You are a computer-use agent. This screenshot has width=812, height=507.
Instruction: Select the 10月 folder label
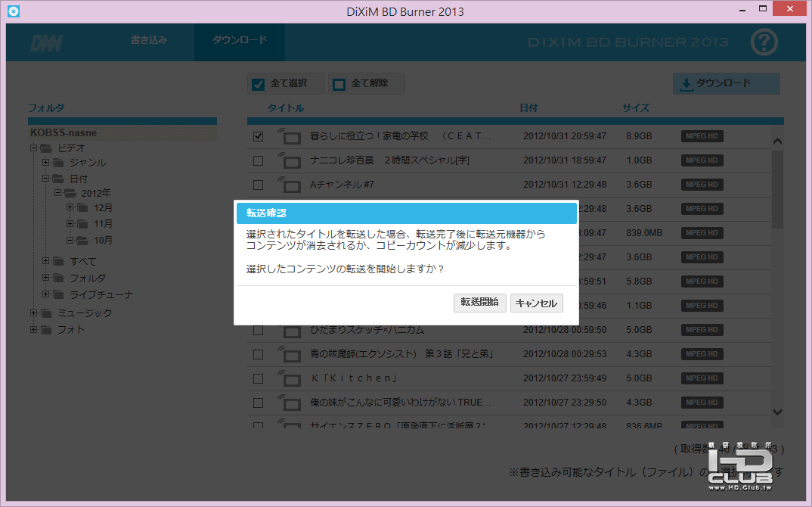103,241
